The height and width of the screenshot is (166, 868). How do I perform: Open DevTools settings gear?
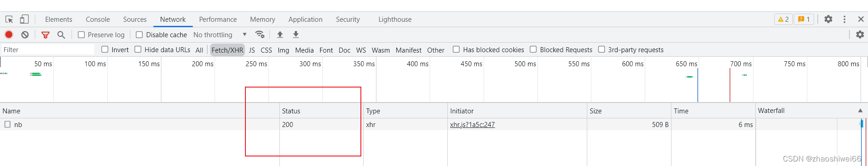[828, 19]
